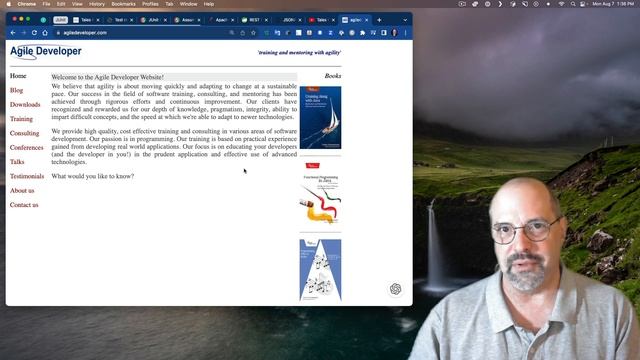Open Control Center icon in menu bar
The height and width of the screenshot is (360, 640).
coord(583,4)
